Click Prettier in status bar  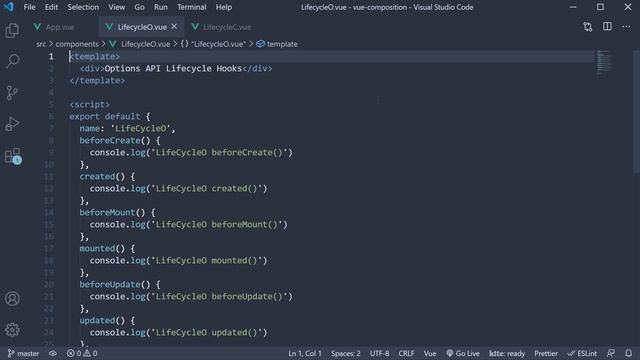coord(546,353)
